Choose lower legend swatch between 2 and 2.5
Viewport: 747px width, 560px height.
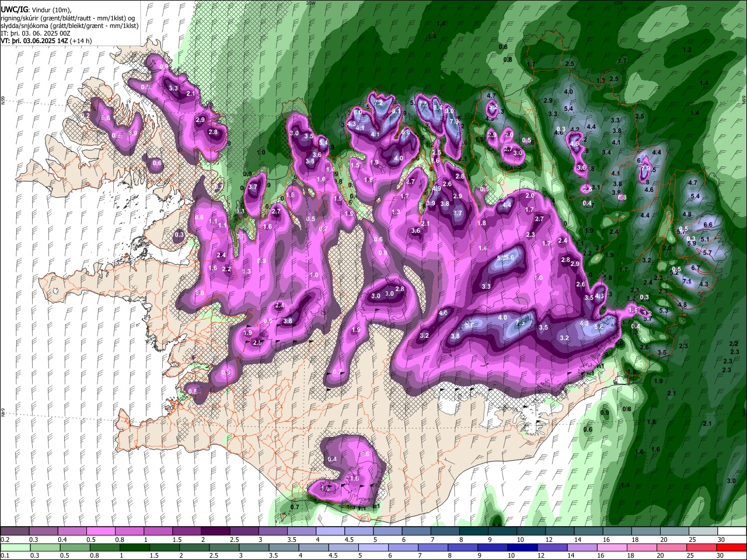coord(194,547)
